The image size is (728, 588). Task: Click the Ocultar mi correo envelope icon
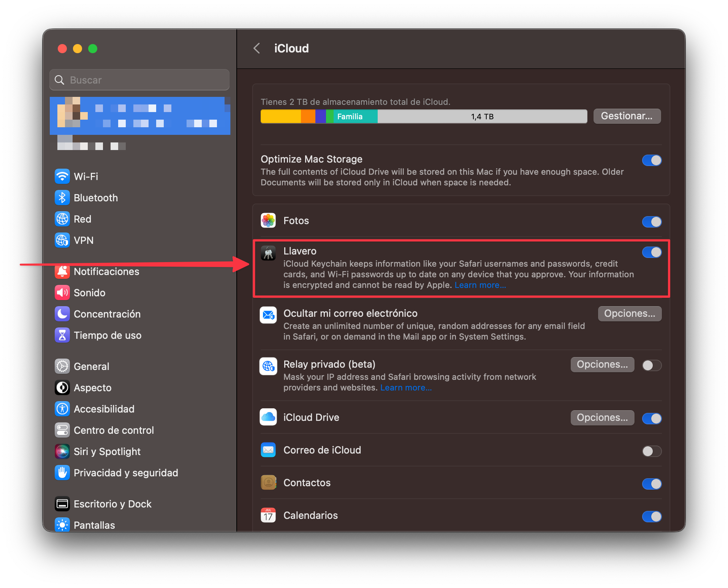tap(268, 315)
